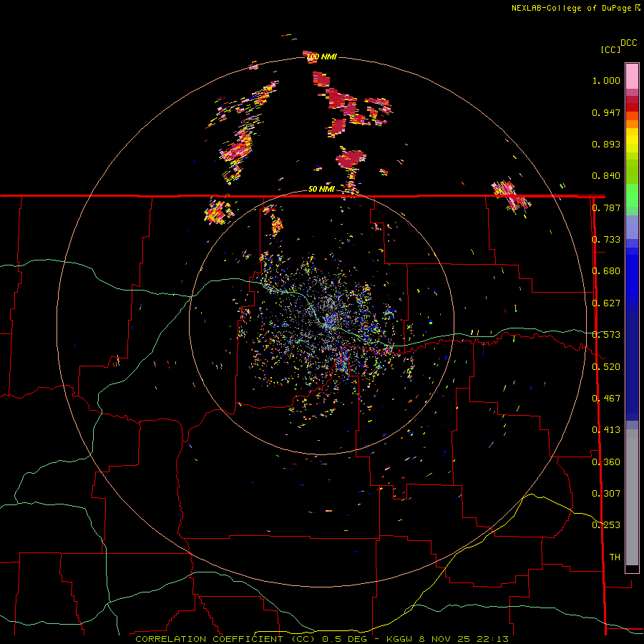
Task: Click the 0.893 legend value
Action: click(606, 144)
